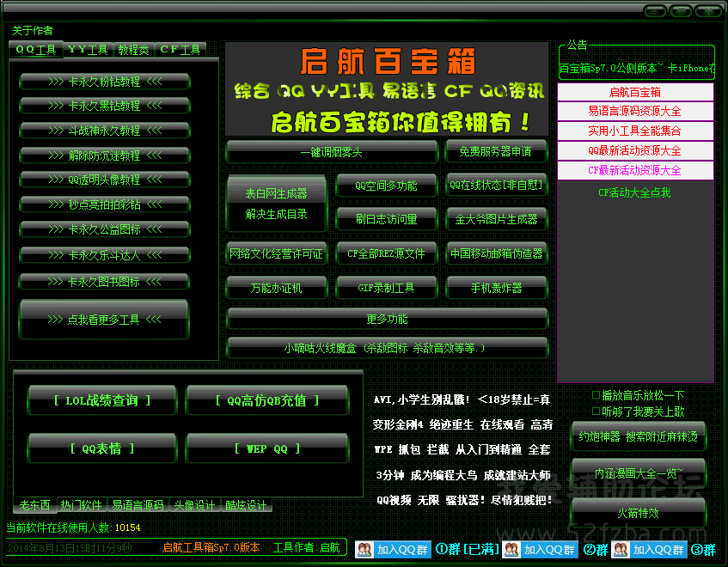Viewport: 728px width, 567px height.
Task: Click 秒点亮拍拍彩钻 button
Action: (105, 204)
